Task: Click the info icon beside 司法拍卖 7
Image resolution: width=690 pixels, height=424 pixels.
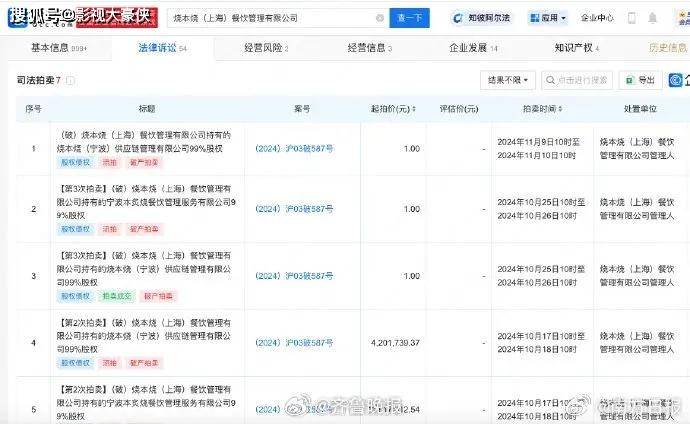Action: (x=70, y=80)
